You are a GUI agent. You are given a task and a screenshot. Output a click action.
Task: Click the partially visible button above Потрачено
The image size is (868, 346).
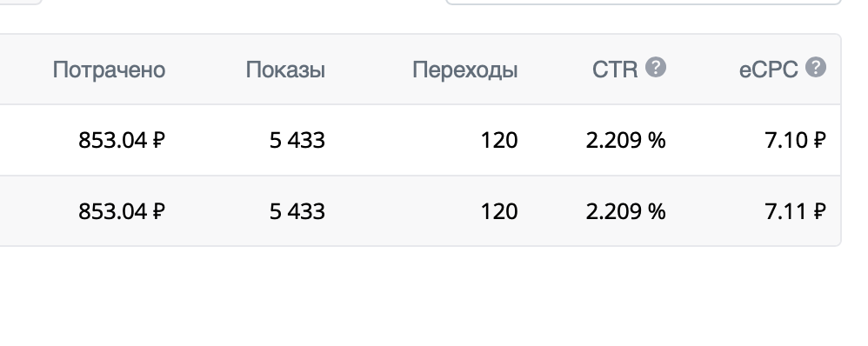tap(21, 3)
